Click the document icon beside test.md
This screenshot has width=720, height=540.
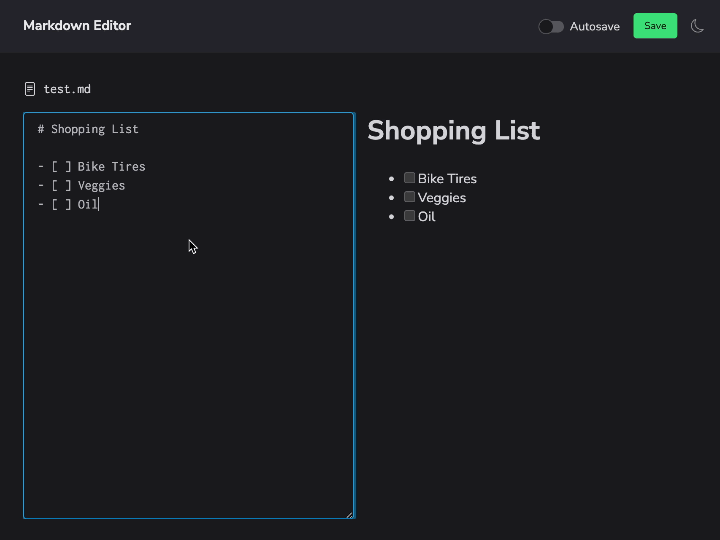(x=30, y=89)
